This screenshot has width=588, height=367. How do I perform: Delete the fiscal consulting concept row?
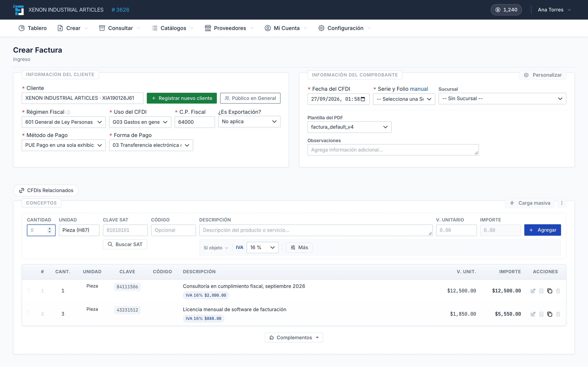558,291
